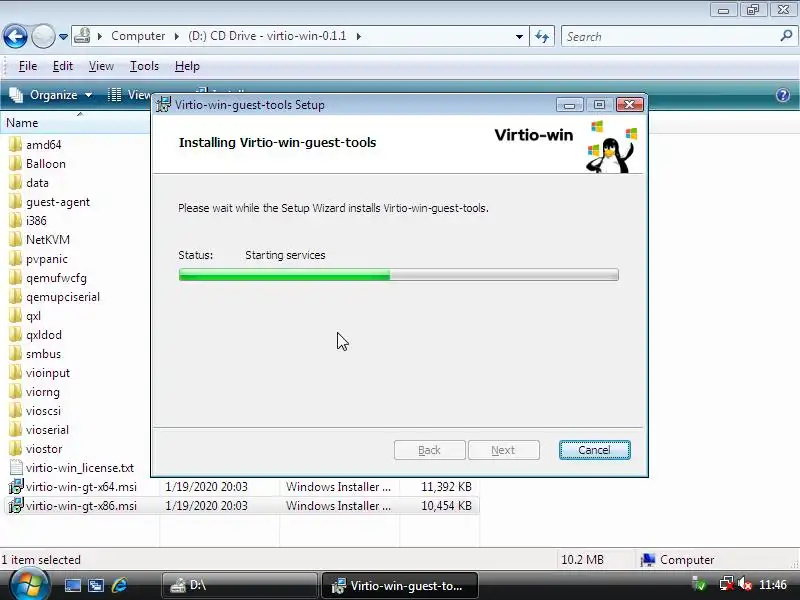Image resolution: width=800 pixels, height=600 pixels.
Task: Click the search magnifier icon
Action: pyautogui.click(x=786, y=36)
